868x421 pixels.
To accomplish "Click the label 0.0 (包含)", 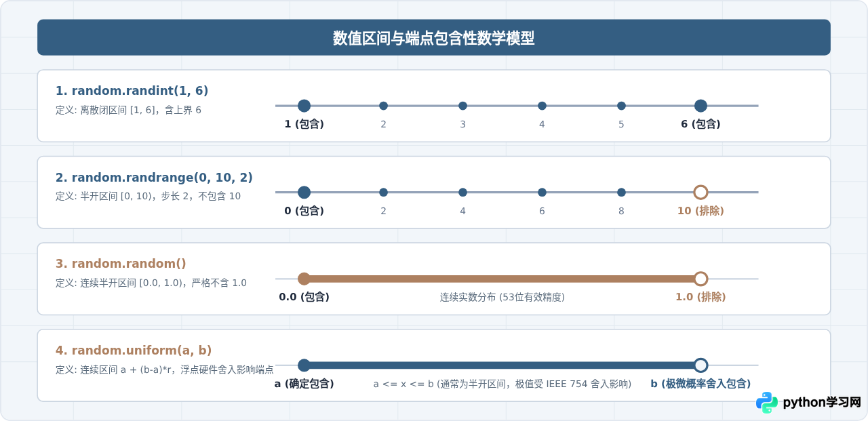I will pyautogui.click(x=304, y=297).
